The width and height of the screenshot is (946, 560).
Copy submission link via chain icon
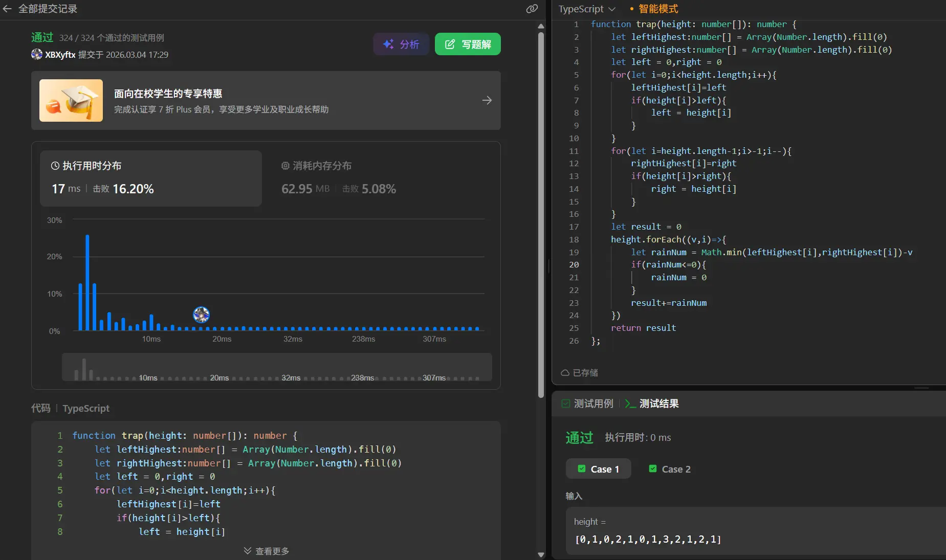pos(532,9)
